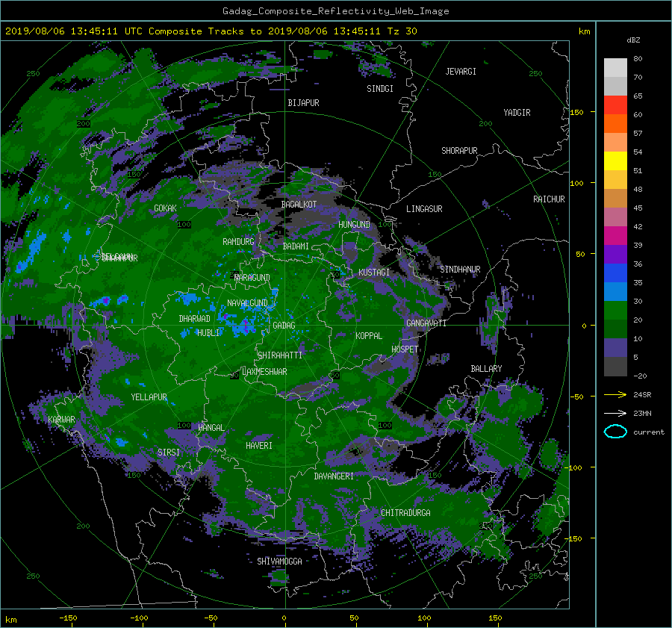672x628 pixels.
Task: Click the BALLARY city label
Action: tap(486, 369)
